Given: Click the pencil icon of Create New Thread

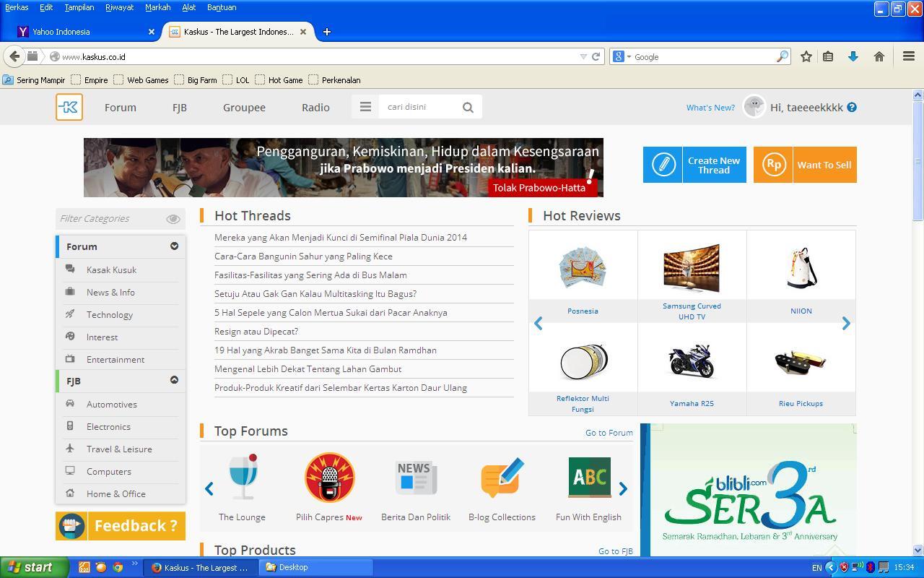Looking at the screenshot, I should [x=663, y=165].
